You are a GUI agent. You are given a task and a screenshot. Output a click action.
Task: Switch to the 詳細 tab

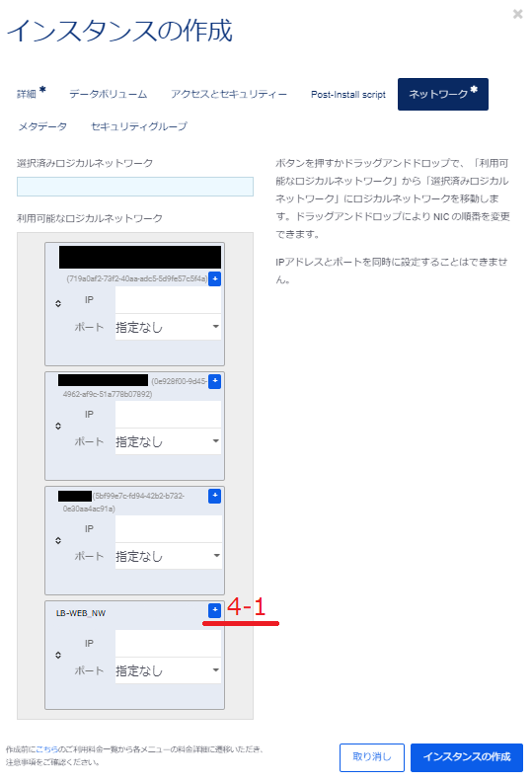[31, 94]
